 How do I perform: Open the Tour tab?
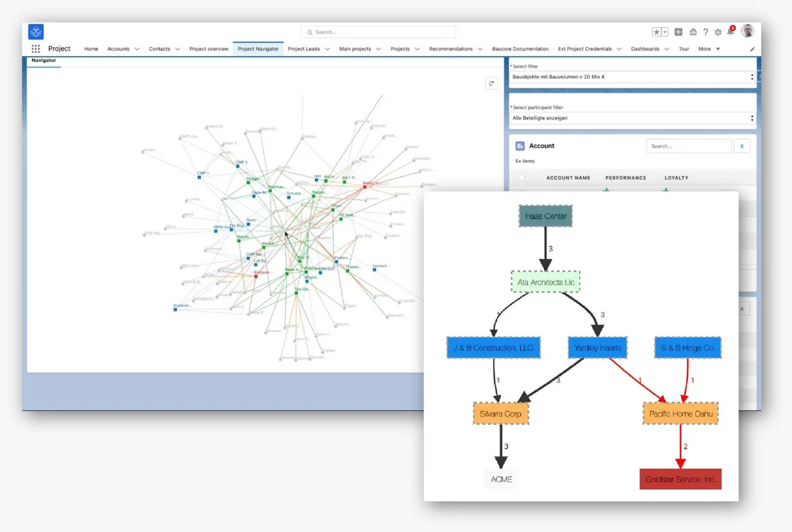pyautogui.click(x=684, y=49)
